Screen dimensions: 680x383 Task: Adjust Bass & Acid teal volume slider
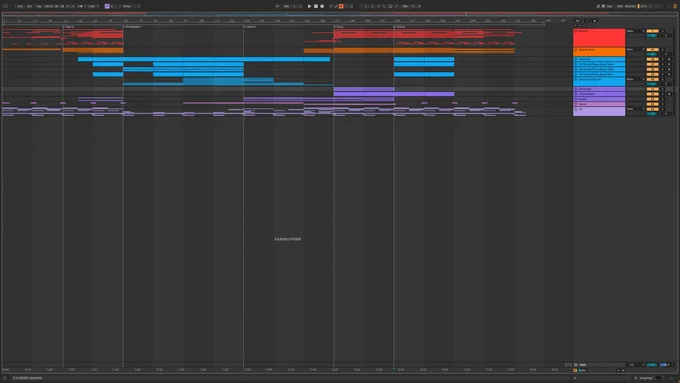click(652, 54)
